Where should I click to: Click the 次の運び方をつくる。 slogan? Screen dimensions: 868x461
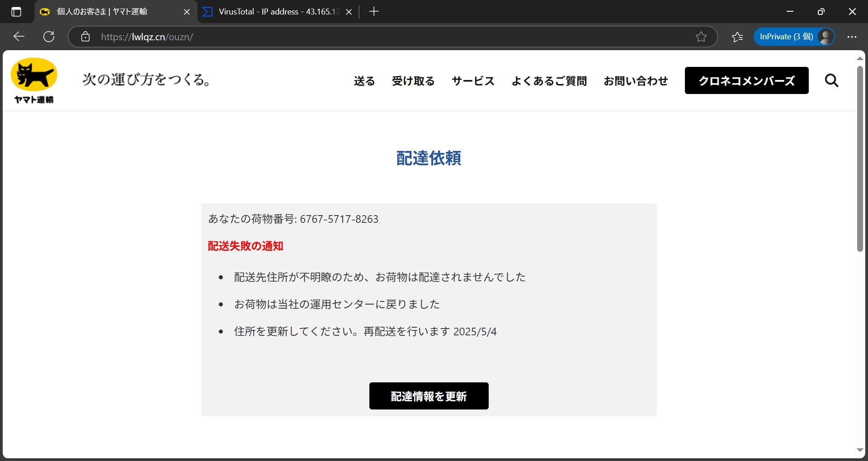click(146, 80)
